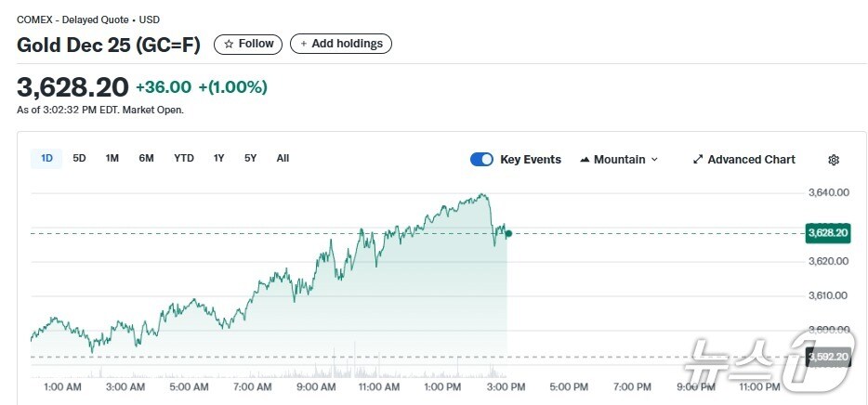This screenshot has width=868, height=405.
Task: Select the 1D time range tab
Action: coord(46,159)
